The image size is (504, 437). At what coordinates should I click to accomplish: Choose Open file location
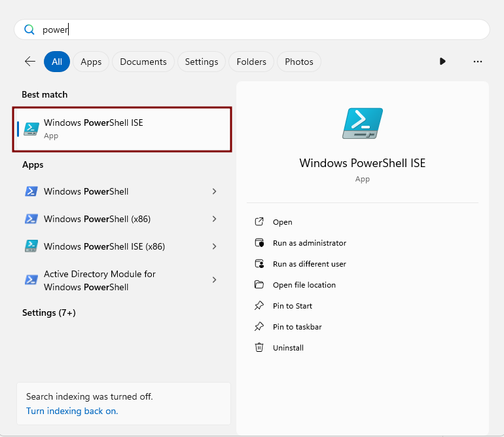click(304, 285)
